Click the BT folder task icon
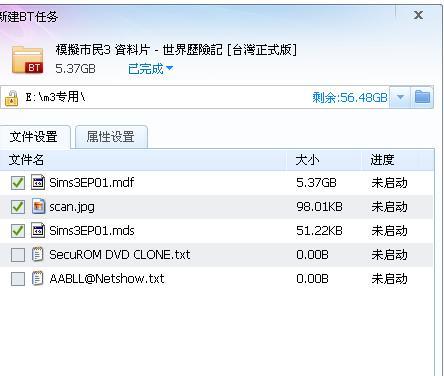Image resolution: width=444 pixels, height=376 pixels. point(28,60)
